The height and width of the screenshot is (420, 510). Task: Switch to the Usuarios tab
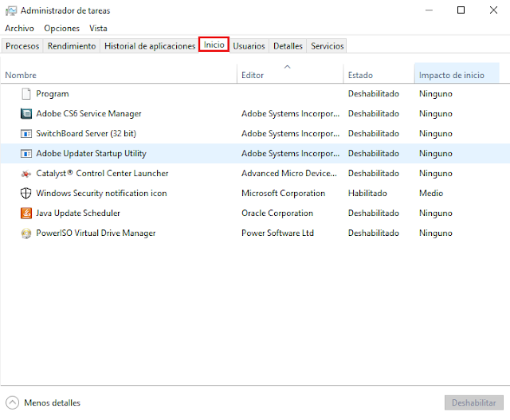tap(249, 46)
